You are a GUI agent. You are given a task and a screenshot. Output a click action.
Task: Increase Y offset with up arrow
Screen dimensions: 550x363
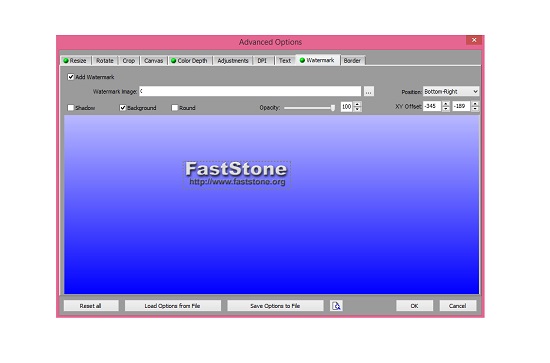point(475,104)
